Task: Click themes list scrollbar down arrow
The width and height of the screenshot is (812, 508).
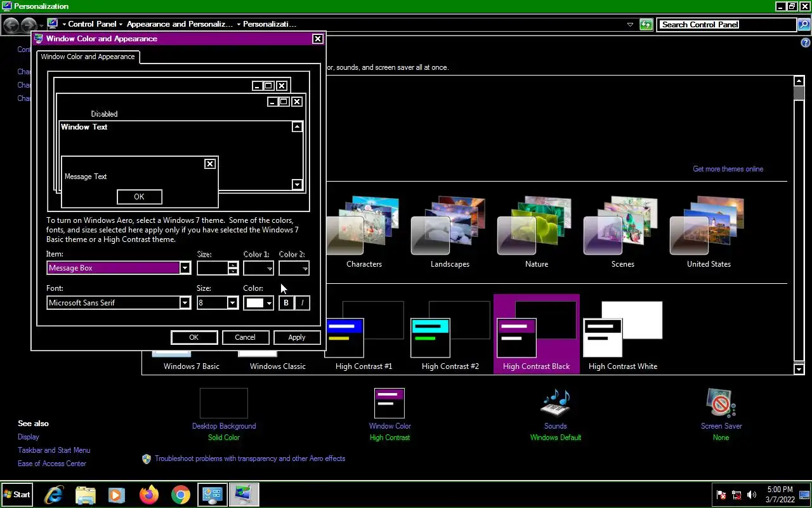Action: tap(799, 369)
